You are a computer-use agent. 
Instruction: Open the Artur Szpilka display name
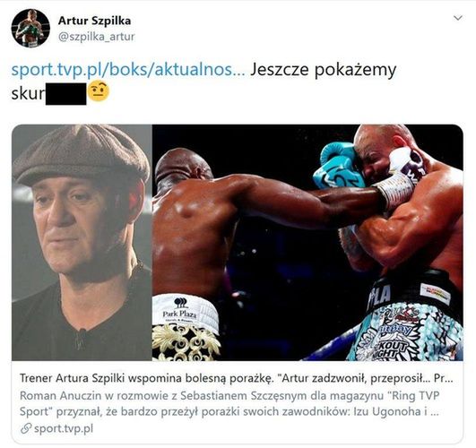coord(94,21)
